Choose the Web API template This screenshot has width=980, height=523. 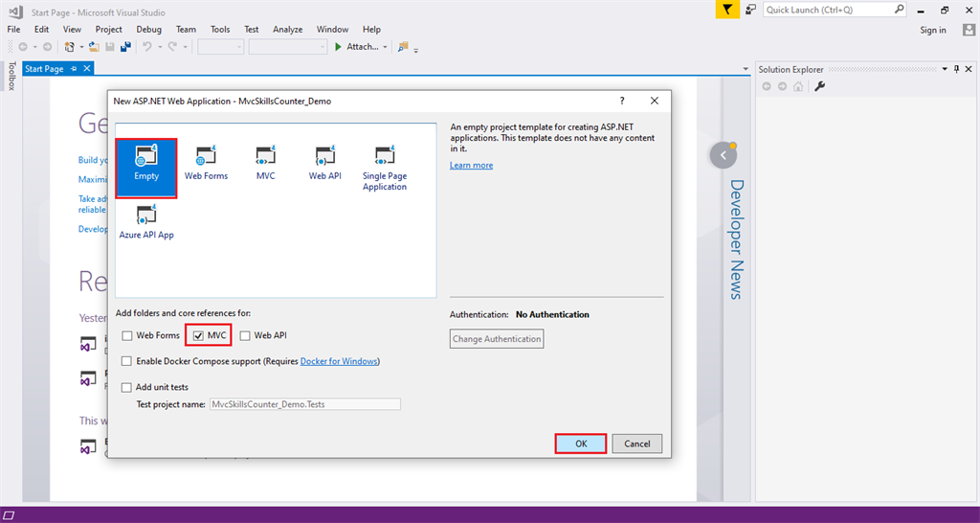[325, 164]
